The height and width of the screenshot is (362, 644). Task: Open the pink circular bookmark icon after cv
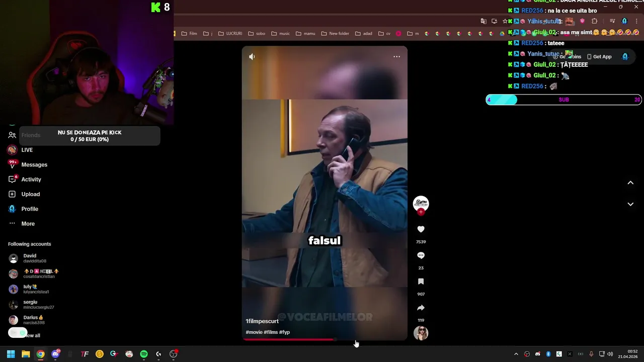[x=398, y=34]
